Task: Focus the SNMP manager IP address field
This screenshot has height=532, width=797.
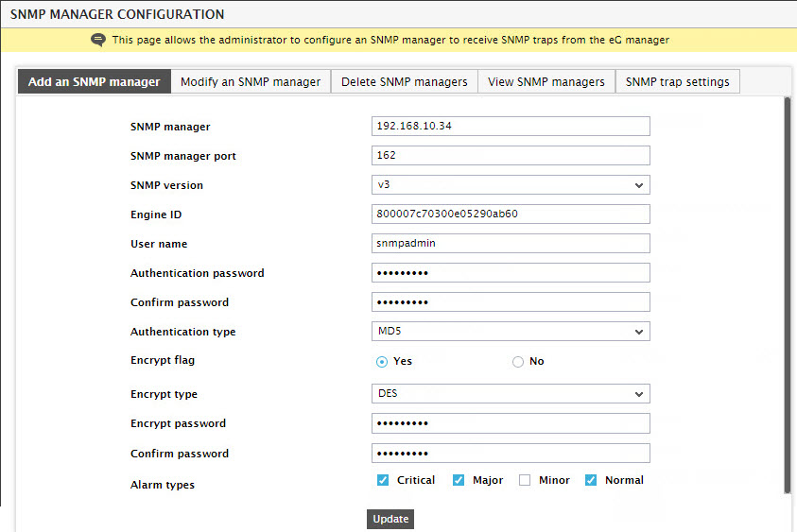Action: 511,126
